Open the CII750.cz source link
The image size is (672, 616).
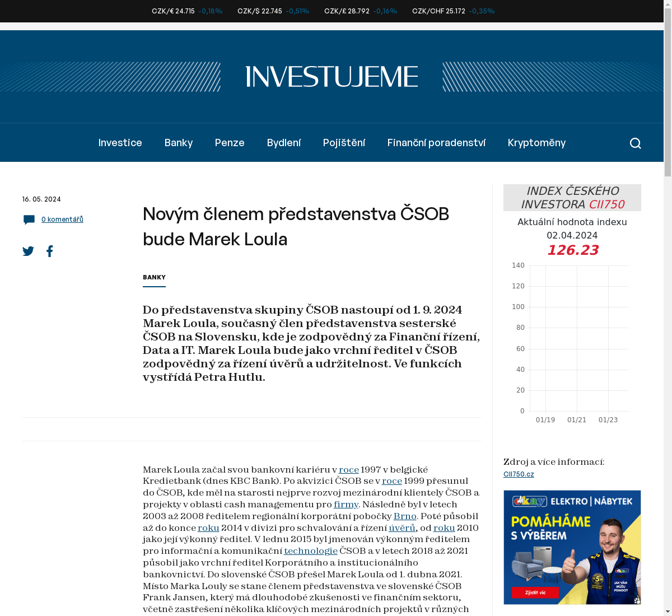519,474
